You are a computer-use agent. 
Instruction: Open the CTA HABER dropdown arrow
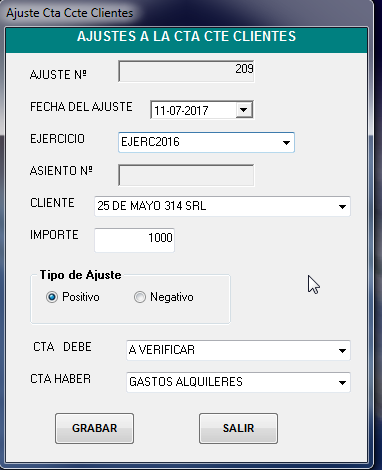pyautogui.click(x=342, y=383)
